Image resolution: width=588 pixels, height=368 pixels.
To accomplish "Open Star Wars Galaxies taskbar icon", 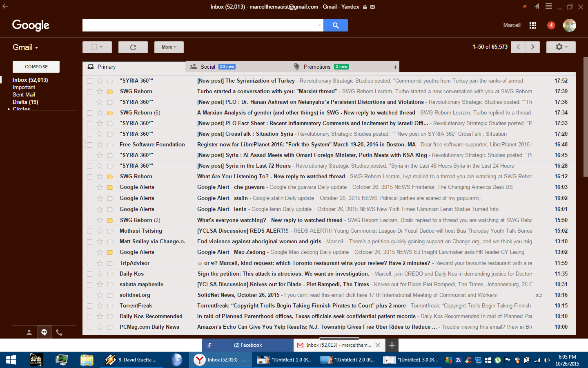I will [36, 360].
